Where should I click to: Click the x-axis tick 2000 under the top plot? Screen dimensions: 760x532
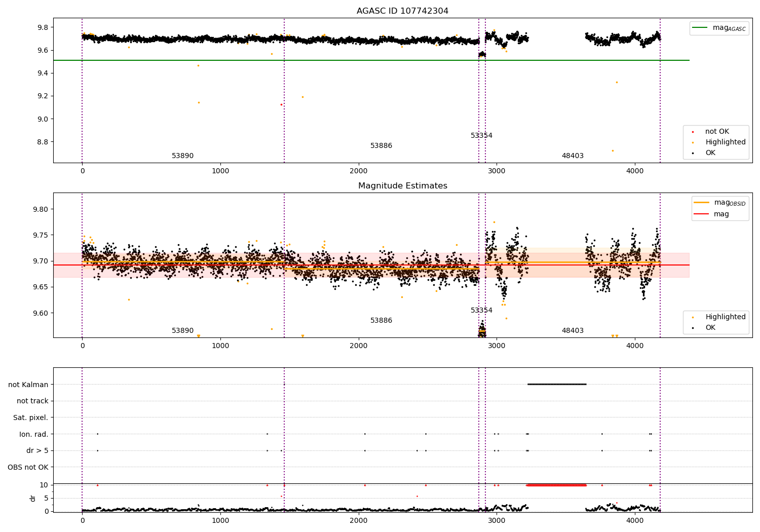pos(359,171)
